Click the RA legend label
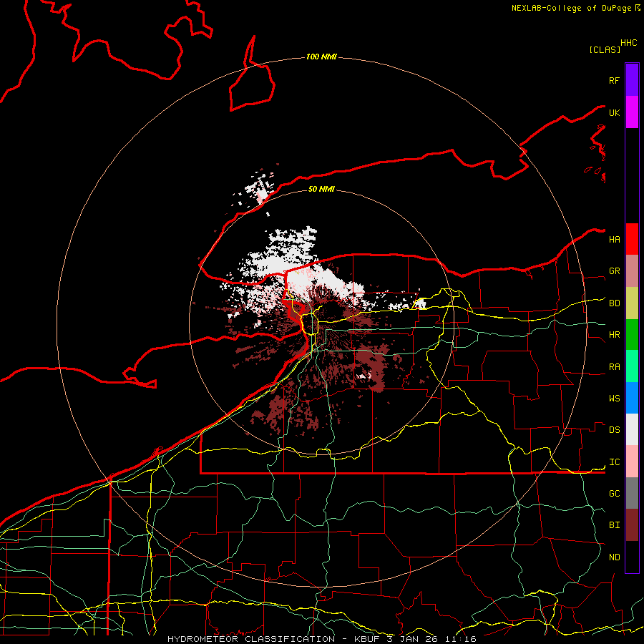644x644 pixels. (614, 367)
